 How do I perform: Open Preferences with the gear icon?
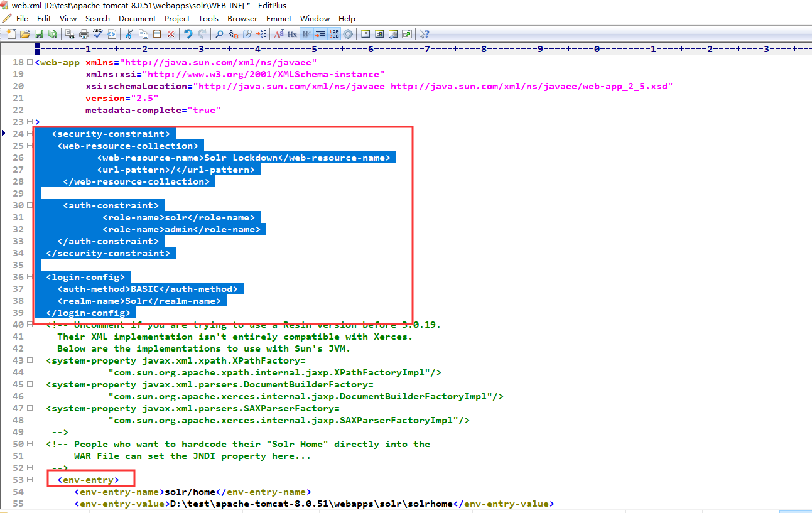pyautogui.click(x=348, y=34)
